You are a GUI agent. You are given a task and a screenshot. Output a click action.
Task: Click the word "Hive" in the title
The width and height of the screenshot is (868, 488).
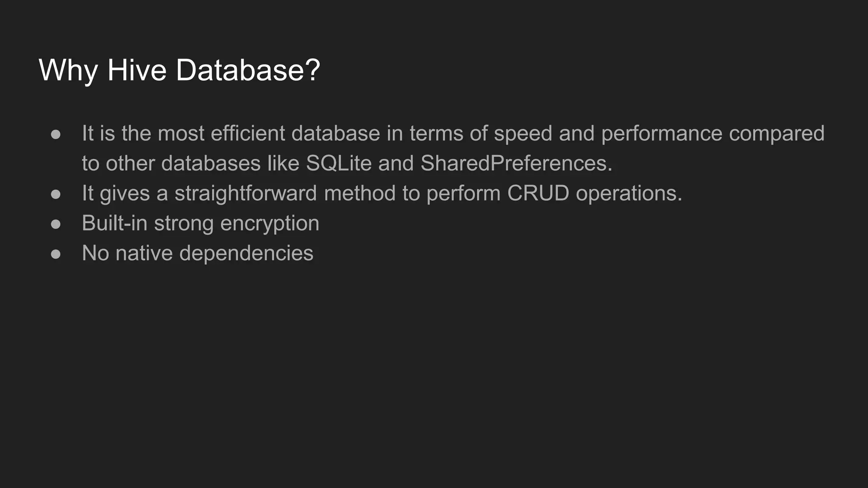click(137, 70)
